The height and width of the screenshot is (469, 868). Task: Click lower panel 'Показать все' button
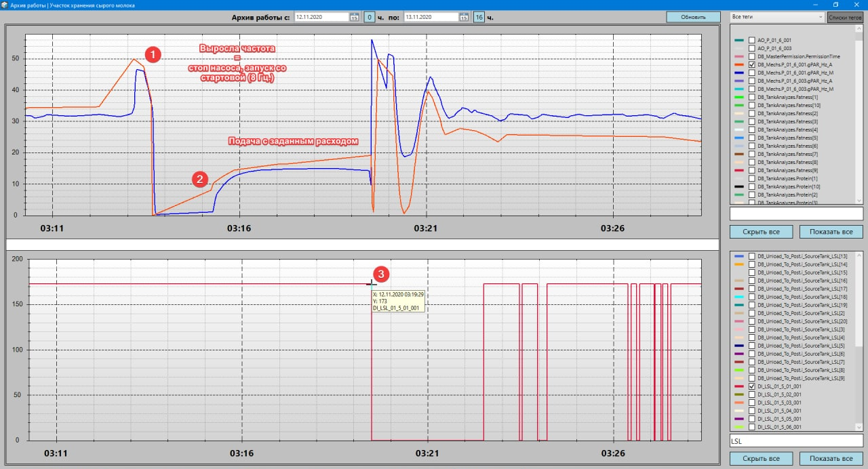click(831, 459)
